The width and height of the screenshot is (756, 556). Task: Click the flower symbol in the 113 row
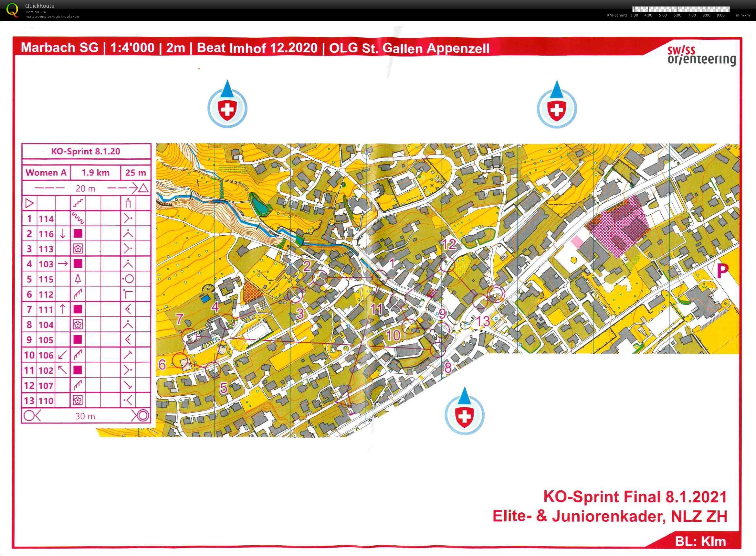pyautogui.click(x=78, y=249)
